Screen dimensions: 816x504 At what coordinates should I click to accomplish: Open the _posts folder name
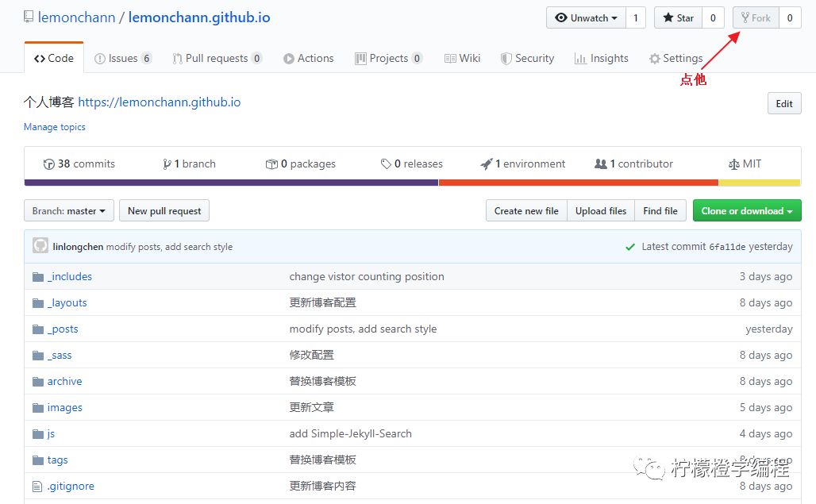63,329
